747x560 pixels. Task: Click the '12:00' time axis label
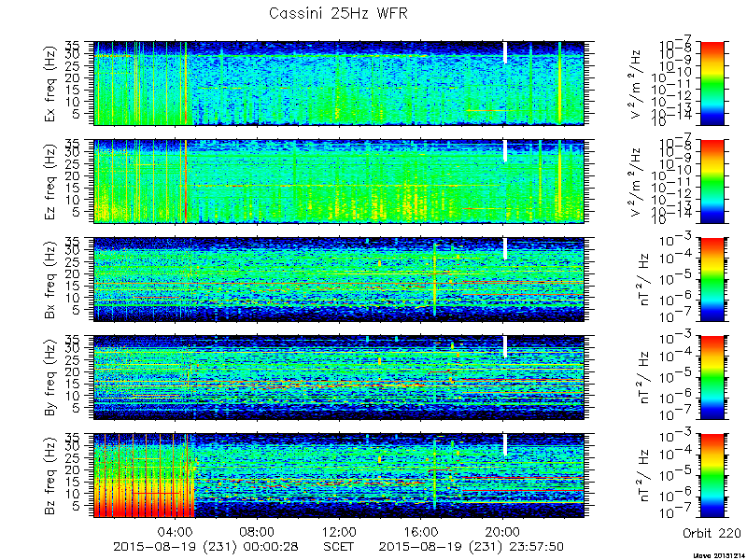(339, 531)
